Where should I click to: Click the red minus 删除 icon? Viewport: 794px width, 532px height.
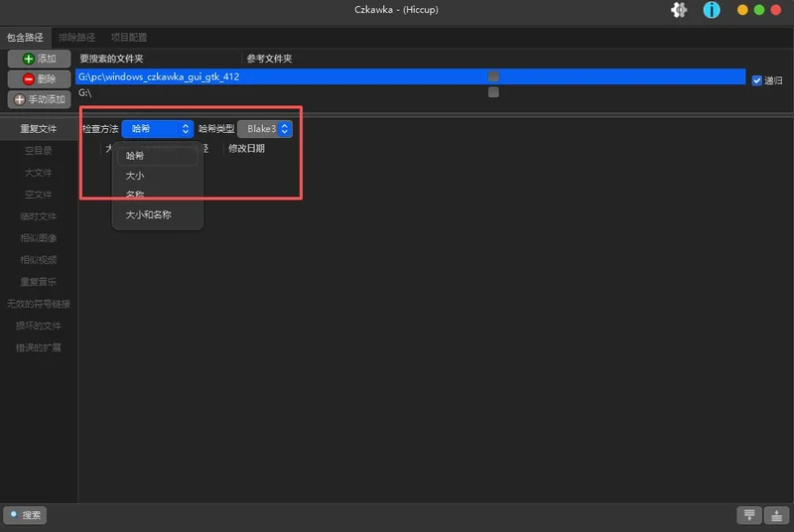tap(29, 79)
